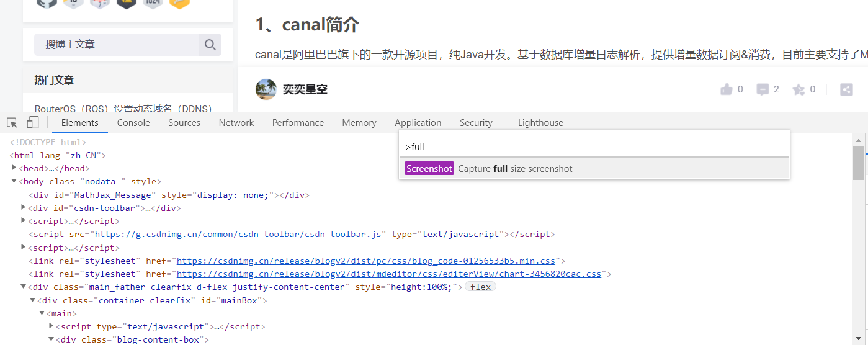The height and width of the screenshot is (345, 868).
Task: Toggle the flex badge on main_father div
Action: click(x=481, y=287)
